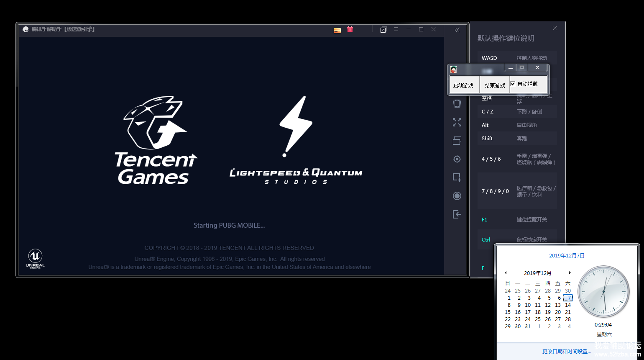This screenshot has width=644, height=360.
Task: Open 更改日期和时间设置 link
Action: point(567,351)
